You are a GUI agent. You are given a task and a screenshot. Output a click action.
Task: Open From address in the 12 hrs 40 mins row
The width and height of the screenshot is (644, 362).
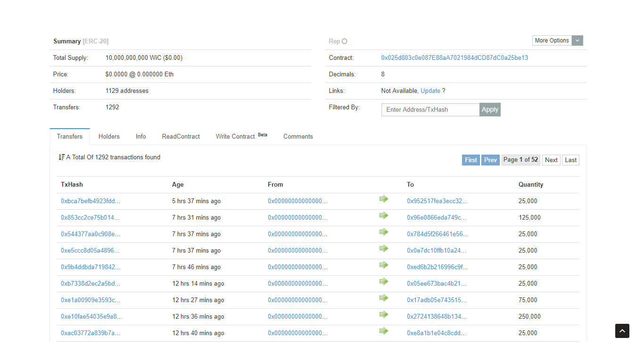point(297,333)
